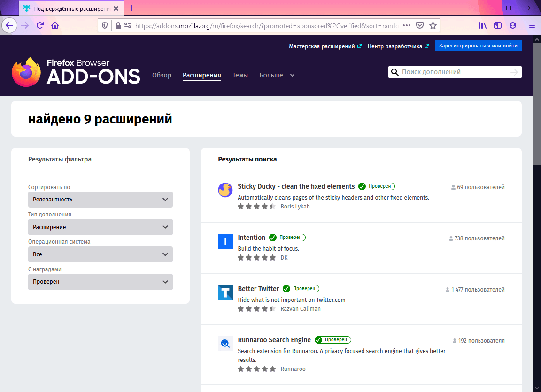Open Firefox account icon
541x392 pixels.
tap(513, 25)
